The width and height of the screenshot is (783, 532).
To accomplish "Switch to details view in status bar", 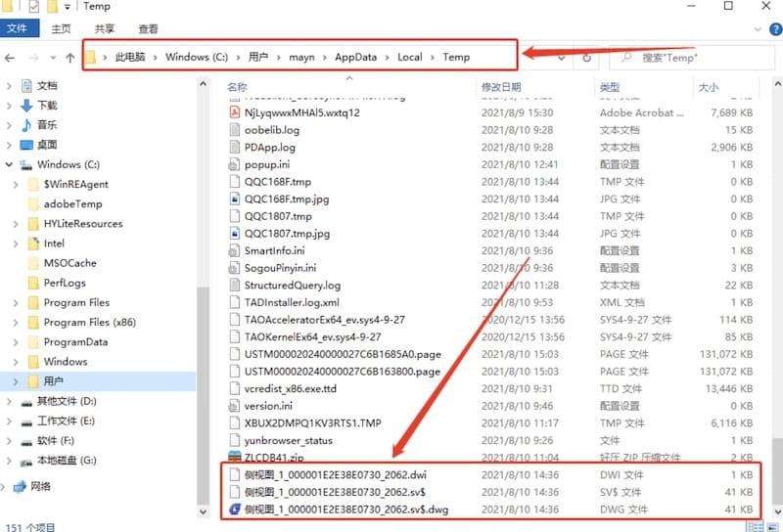I will (755, 527).
